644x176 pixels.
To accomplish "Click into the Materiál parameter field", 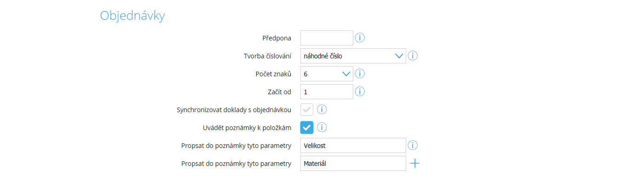I will click(353, 163).
